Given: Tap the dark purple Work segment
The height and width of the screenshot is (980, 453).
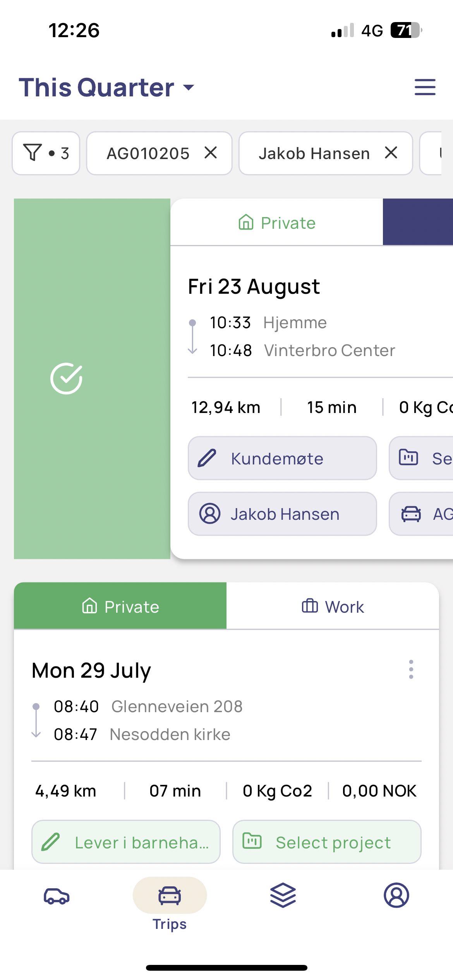Looking at the screenshot, I should coord(418,222).
